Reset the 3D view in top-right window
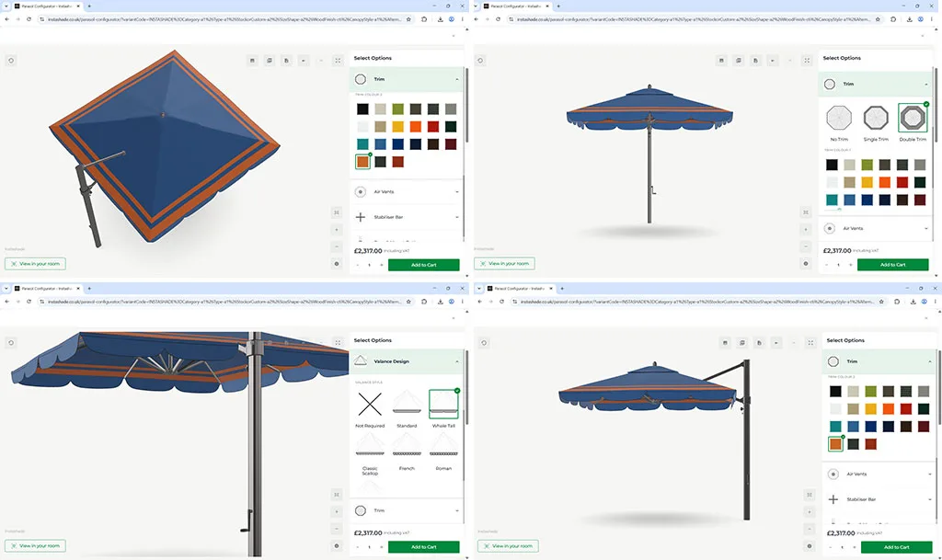942x560 pixels. pos(480,60)
